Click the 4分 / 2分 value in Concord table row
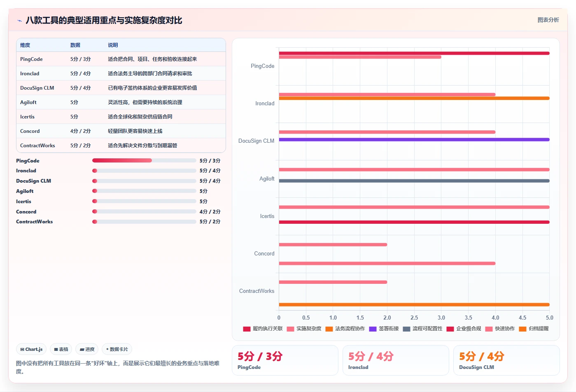 click(80, 131)
